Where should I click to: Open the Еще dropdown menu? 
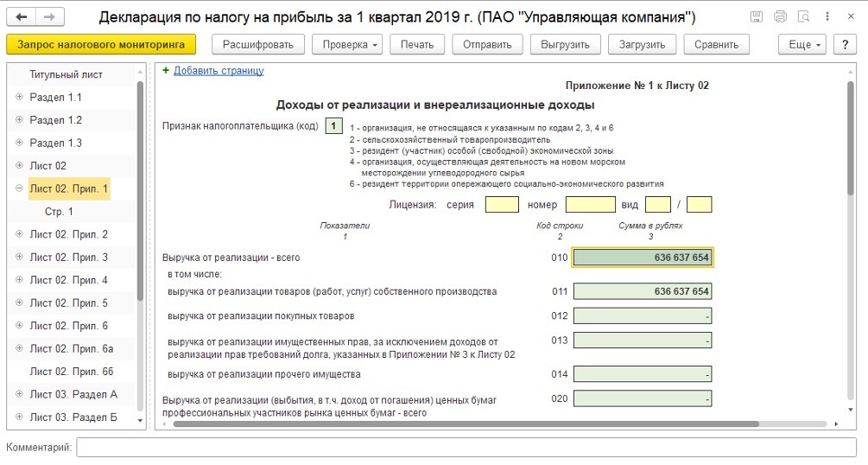(x=802, y=45)
